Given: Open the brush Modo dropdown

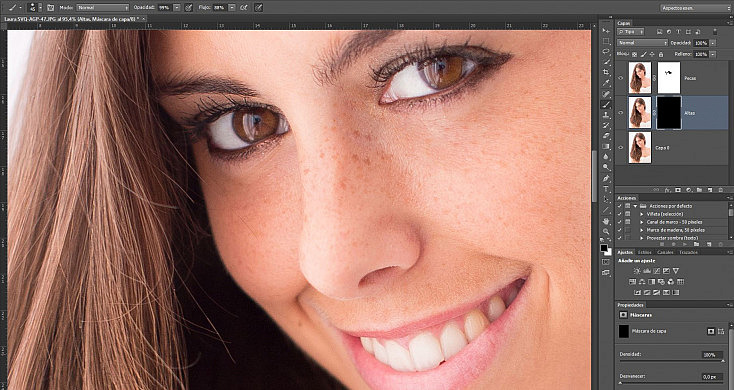Looking at the screenshot, I should 103,8.
